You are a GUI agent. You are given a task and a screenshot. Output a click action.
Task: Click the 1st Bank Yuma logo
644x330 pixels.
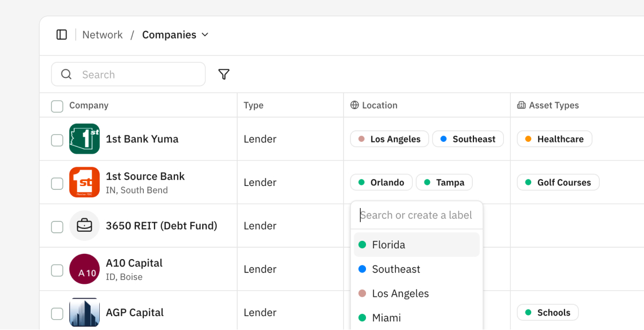(84, 139)
